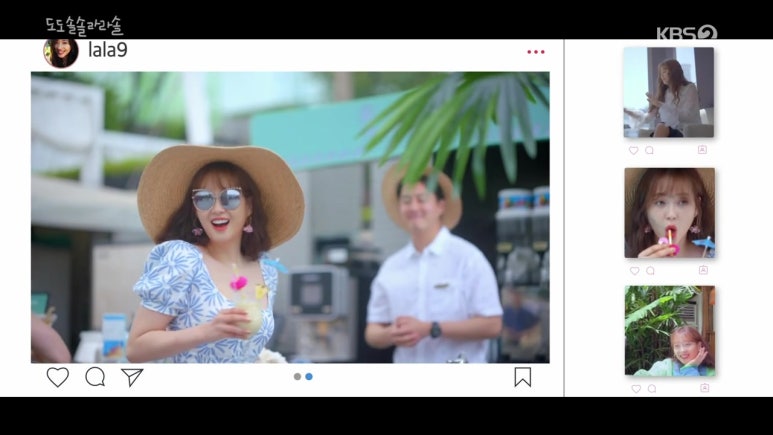Like the main post with heart icon

click(x=58, y=377)
